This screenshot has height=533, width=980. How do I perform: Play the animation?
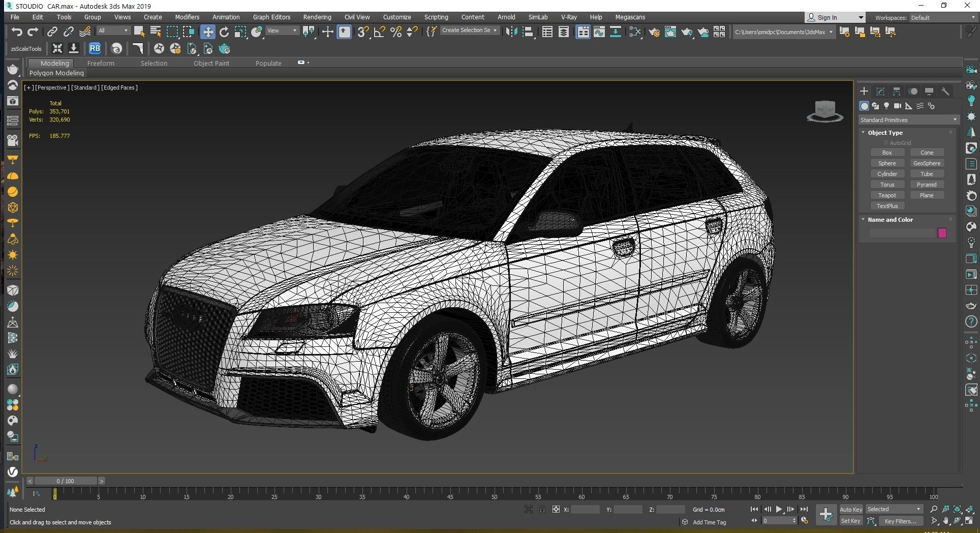click(779, 509)
